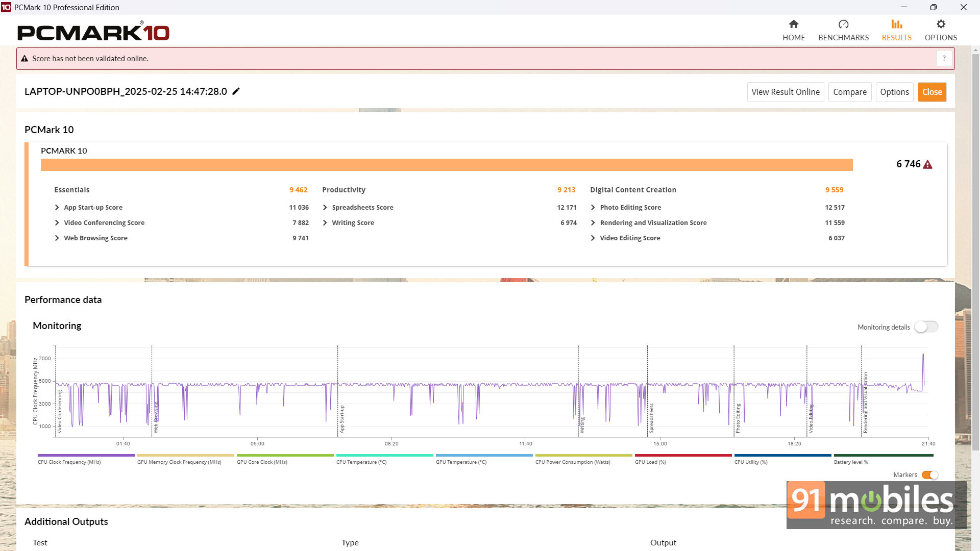Toggle the Monitoring details switch
The height and width of the screenshot is (551, 980).
pyautogui.click(x=926, y=327)
